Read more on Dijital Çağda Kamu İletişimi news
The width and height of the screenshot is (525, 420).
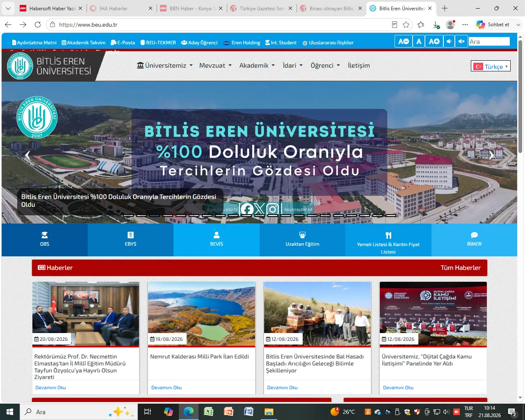[398, 388]
